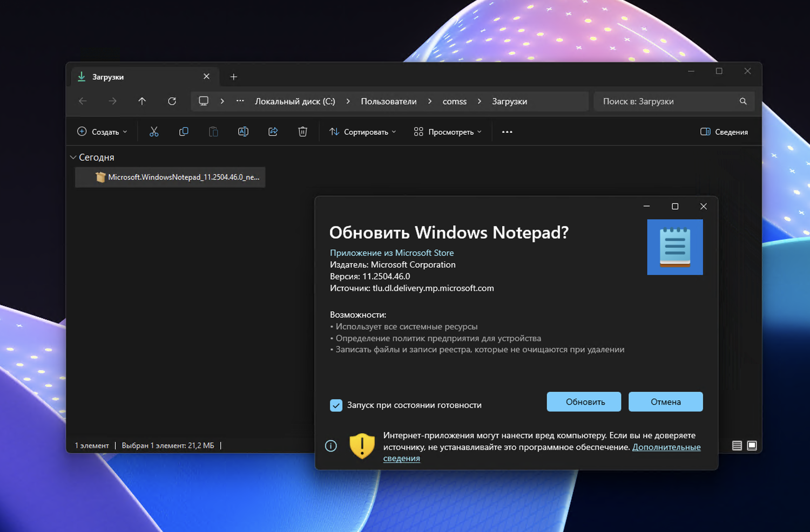The width and height of the screenshot is (810, 532).
Task: Navigate to comss breadcrumb
Action: tap(455, 101)
